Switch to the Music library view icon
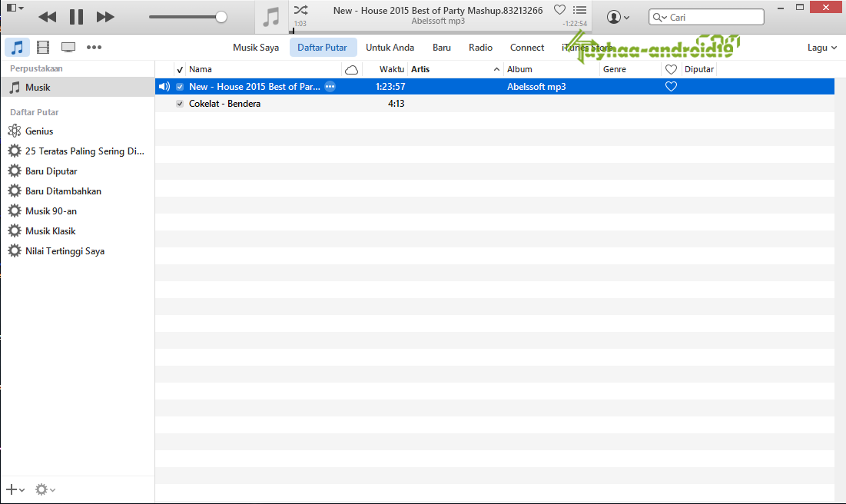Image resolution: width=846 pixels, height=504 pixels. tap(17, 48)
